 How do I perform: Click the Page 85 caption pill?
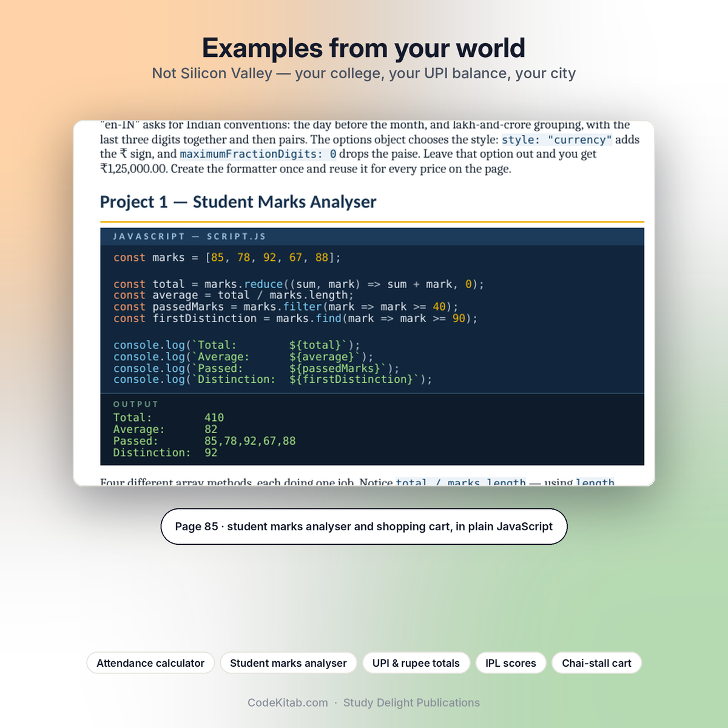(x=364, y=527)
